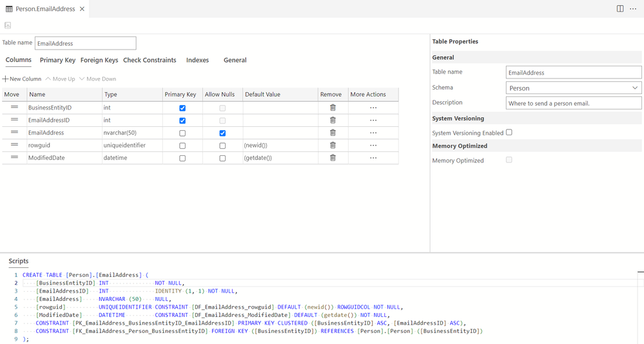Add a column with New Column button

pos(22,79)
